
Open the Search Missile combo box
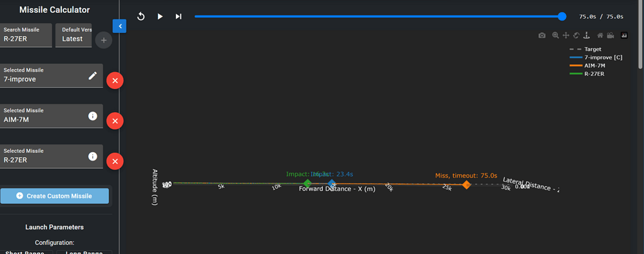click(x=26, y=35)
